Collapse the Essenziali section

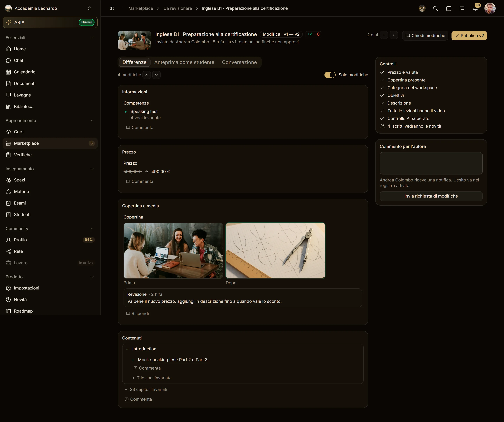click(x=92, y=38)
